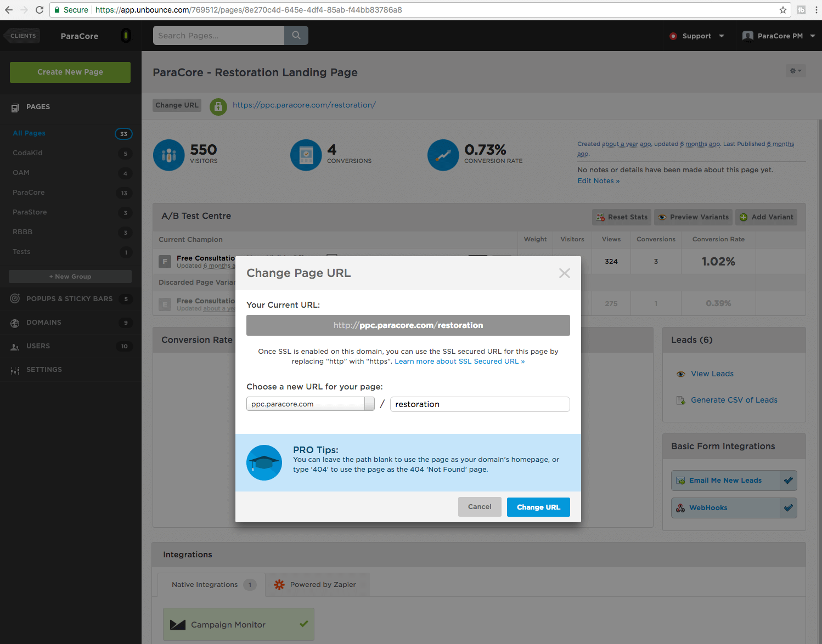Click Generate CSV of Leads link
The width and height of the screenshot is (822, 644).
(x=734, y=400)
